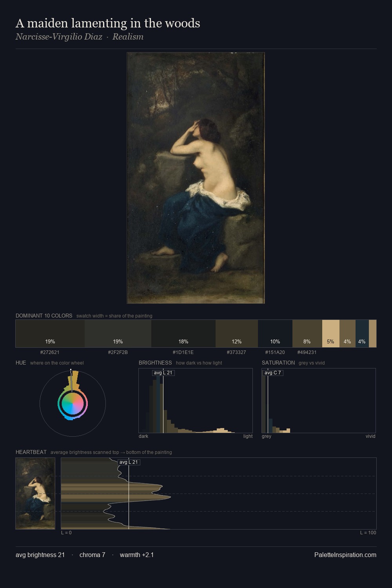Click the 'SATURATION' section heading
This screenshot has width=392, height=588.
[x=278, y=363]
